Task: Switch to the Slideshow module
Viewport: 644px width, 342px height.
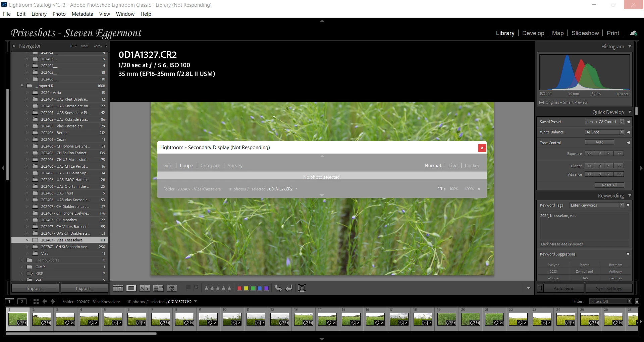Action: click(585, 33)
